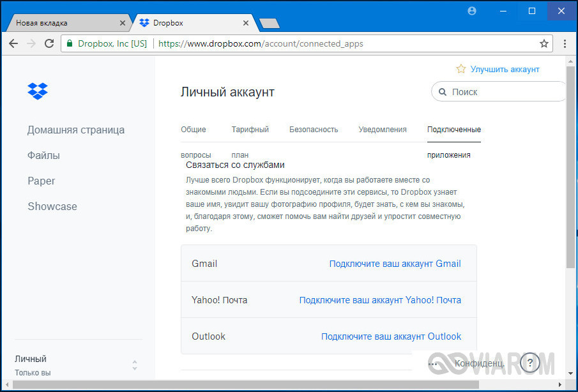Click the Gmail row label
The width and height of the screenshot is (578, 392).
point(204,264)
